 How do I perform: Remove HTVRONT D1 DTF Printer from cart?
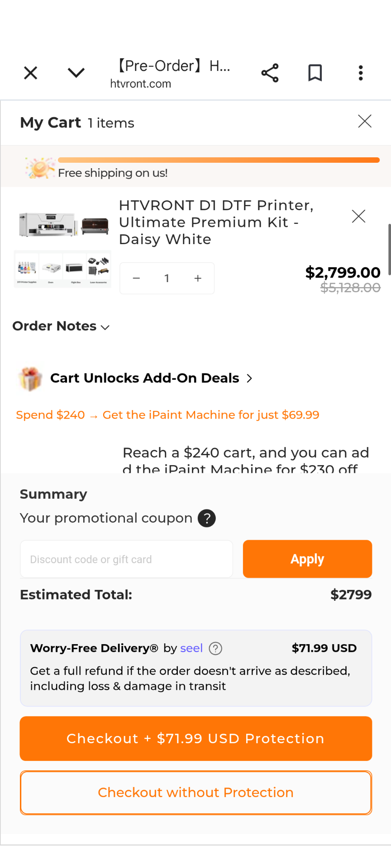click(x=358, y=217)
